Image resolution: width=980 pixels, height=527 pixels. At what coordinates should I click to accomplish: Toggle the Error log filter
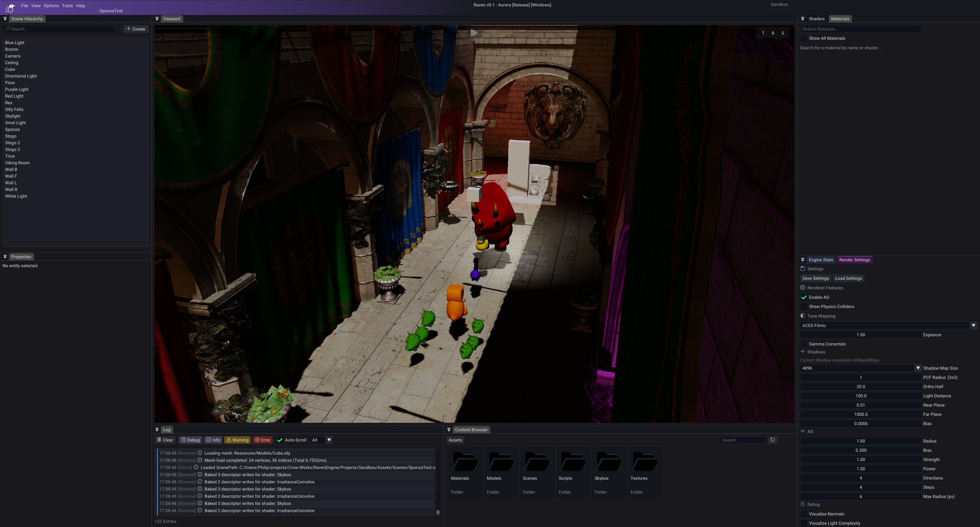click(262, 440)
